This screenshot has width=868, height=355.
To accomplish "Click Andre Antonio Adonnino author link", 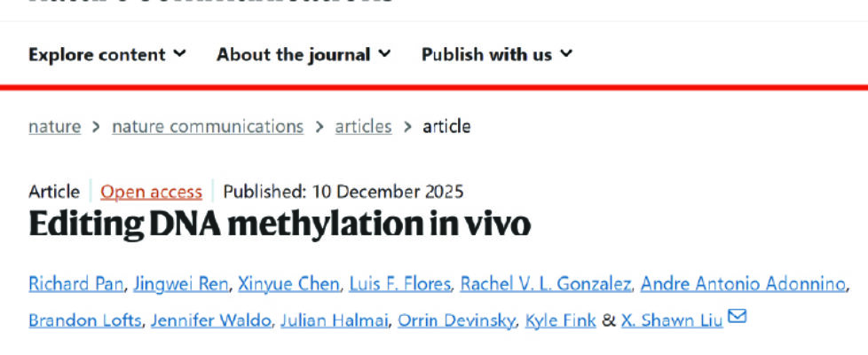I will click(744, 284).
